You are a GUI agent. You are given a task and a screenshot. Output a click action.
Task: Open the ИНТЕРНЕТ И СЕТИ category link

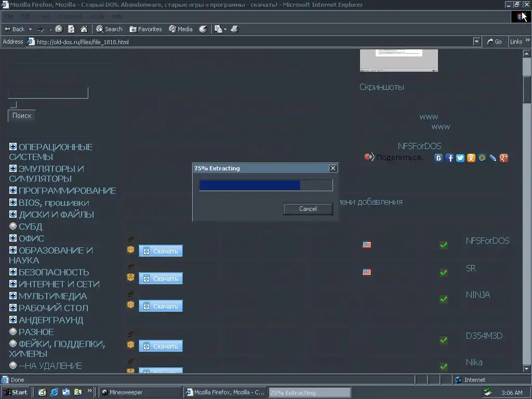click(59, 284)
